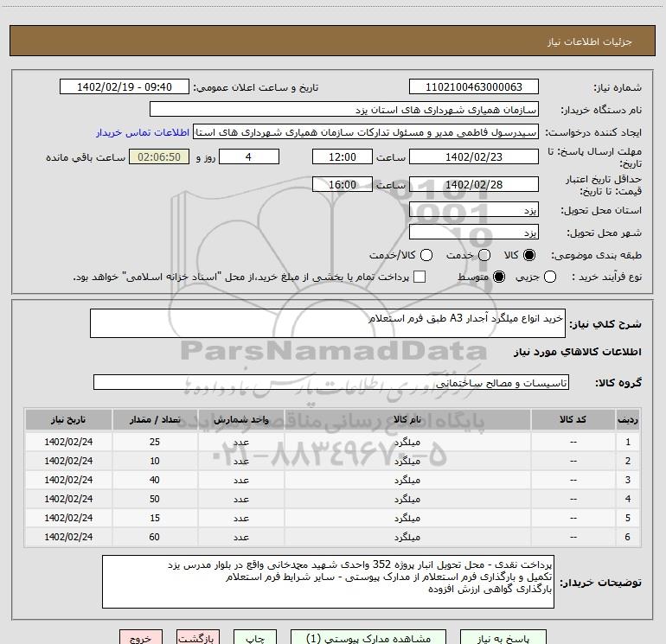
Task: Select the خدمت radio button
Action: [484, 255]
